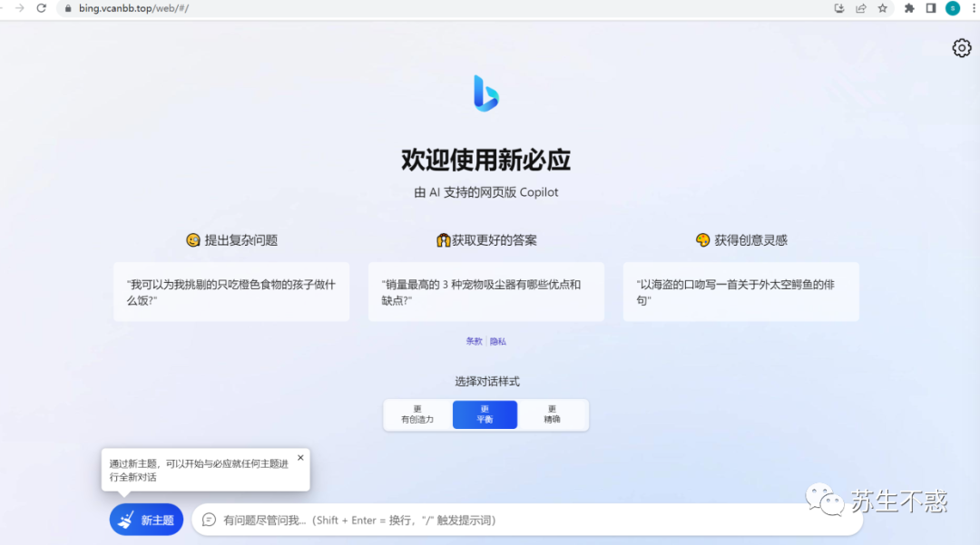Click the 隐私 link

497,340
